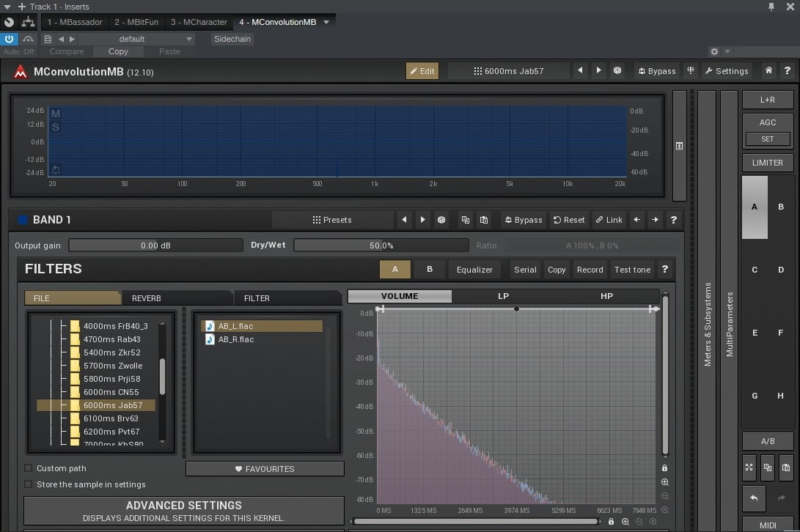Enable the Custom path checkbox

(28, 468)
